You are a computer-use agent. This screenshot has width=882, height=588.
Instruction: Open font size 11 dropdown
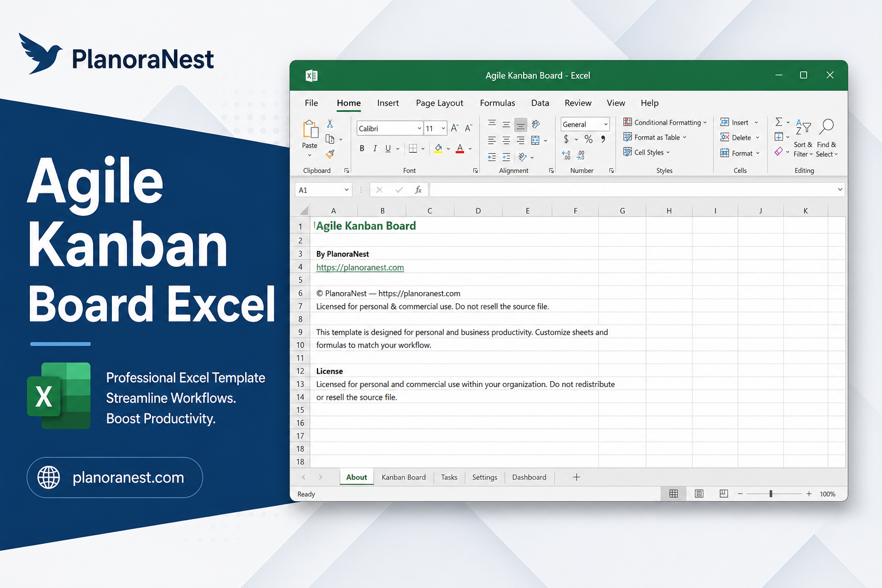pyautogui.click(x=443, y=129)
